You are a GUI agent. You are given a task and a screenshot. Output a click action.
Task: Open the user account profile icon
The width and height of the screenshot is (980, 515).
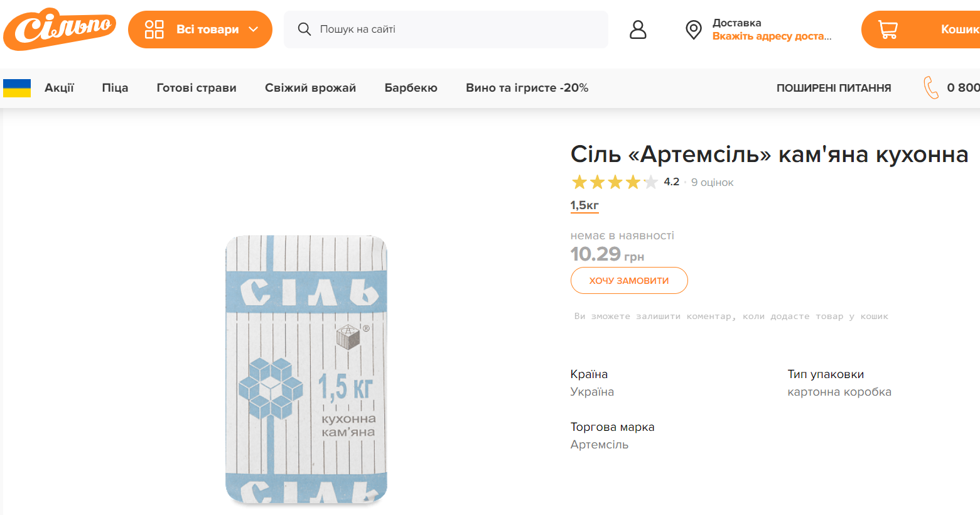638,30
